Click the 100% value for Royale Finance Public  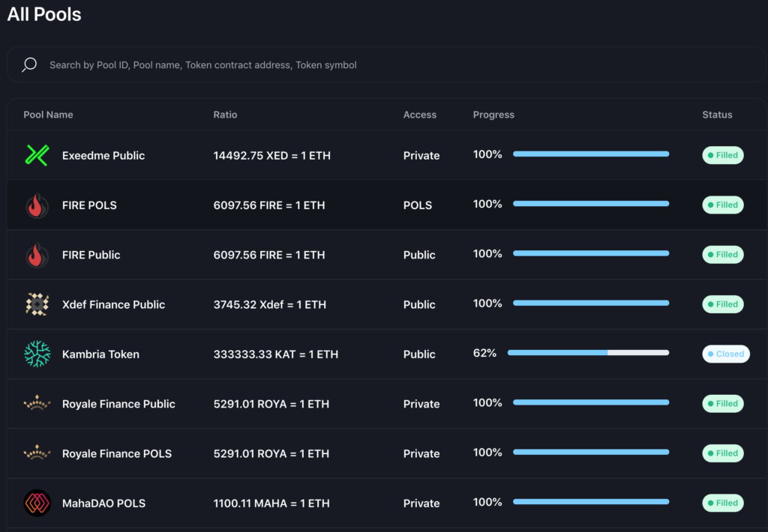(487, 402)
